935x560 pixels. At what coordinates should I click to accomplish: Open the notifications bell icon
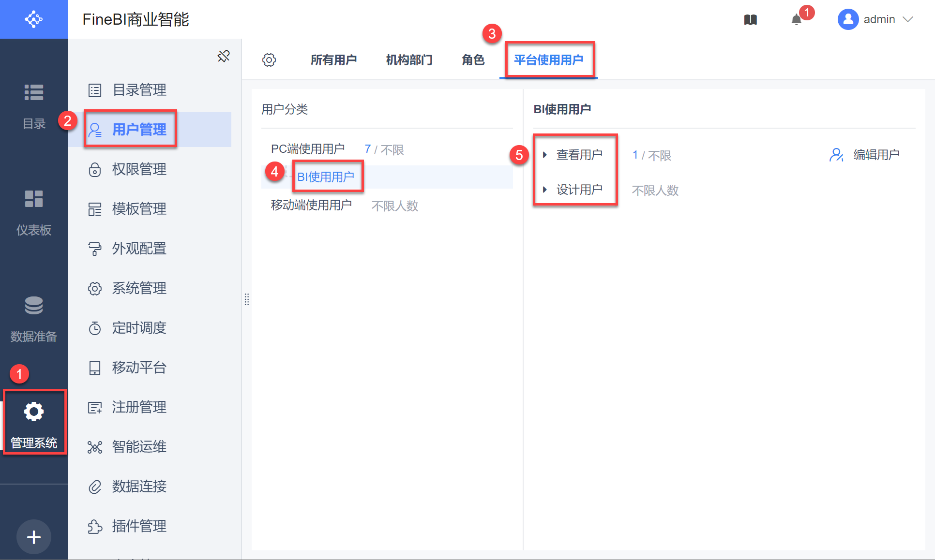[796, 20]
